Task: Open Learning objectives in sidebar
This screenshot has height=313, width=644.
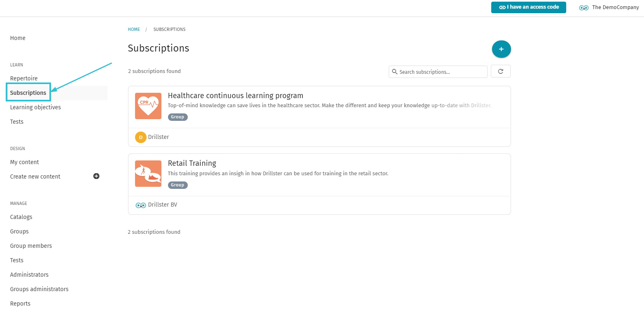Action: click(x=35, y=107)
